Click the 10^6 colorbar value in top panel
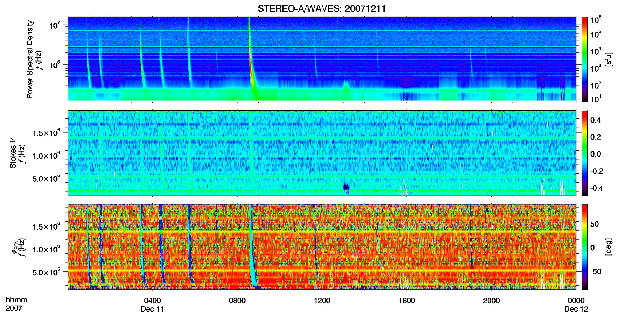The image size is (644, 332). coord(596,20)
